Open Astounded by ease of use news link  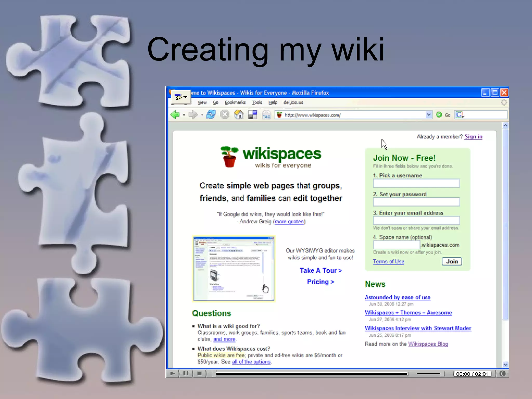click(x=397, y=297)
